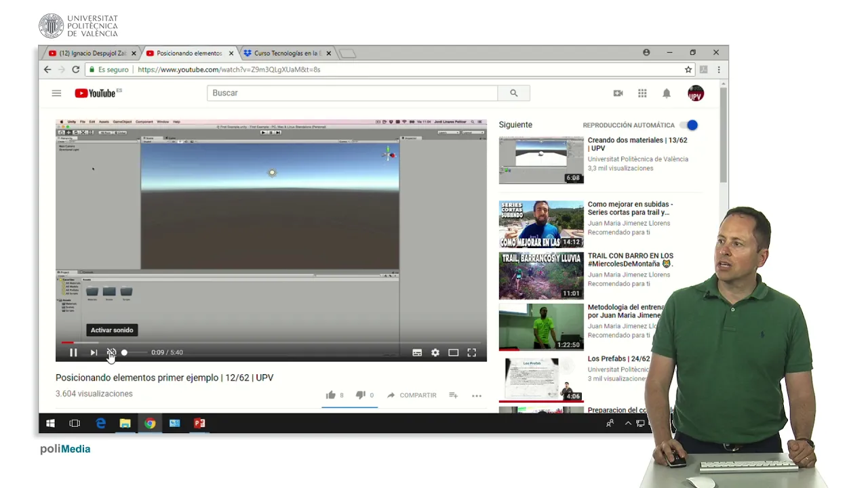The height and width of the screenshot is (488, 868).
Task: Adjust the volume slider
Action: 134,352
